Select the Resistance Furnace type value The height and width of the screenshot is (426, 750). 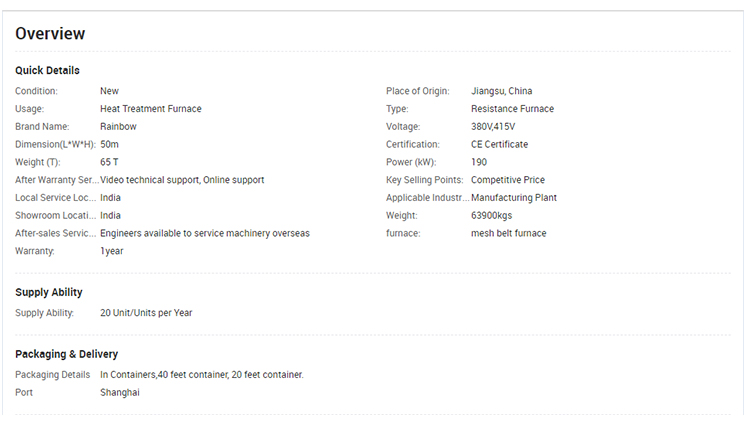tap(512, 109)
